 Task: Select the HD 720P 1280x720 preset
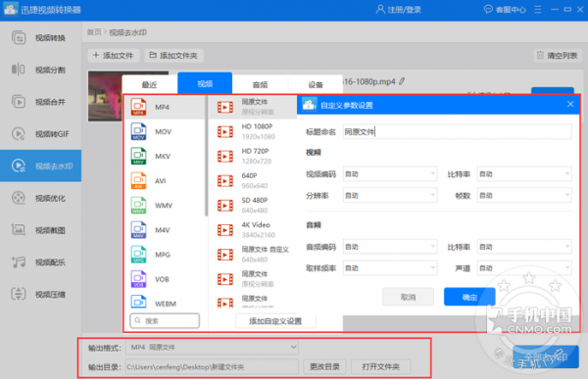253,156
